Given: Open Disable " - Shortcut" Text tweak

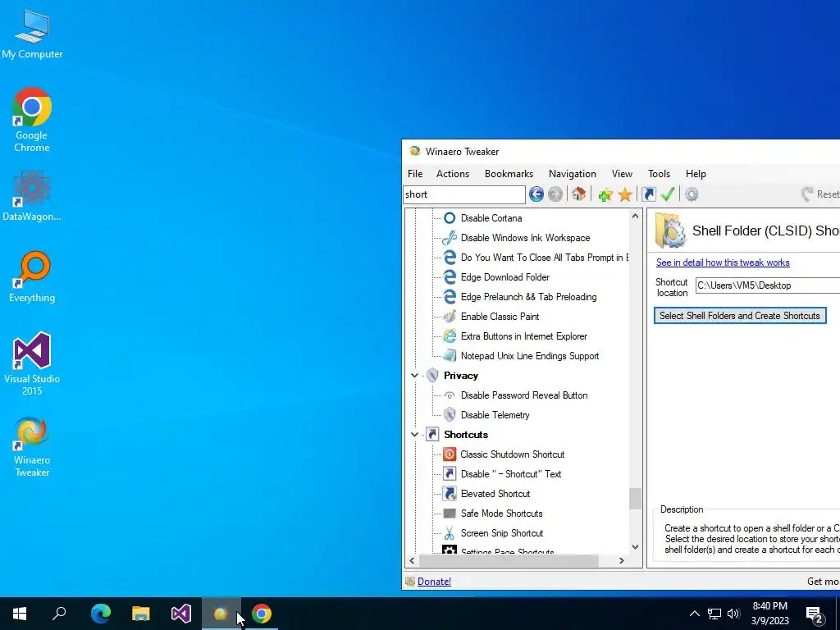Looking at the screenshot, I should click(x=510, y=474).
